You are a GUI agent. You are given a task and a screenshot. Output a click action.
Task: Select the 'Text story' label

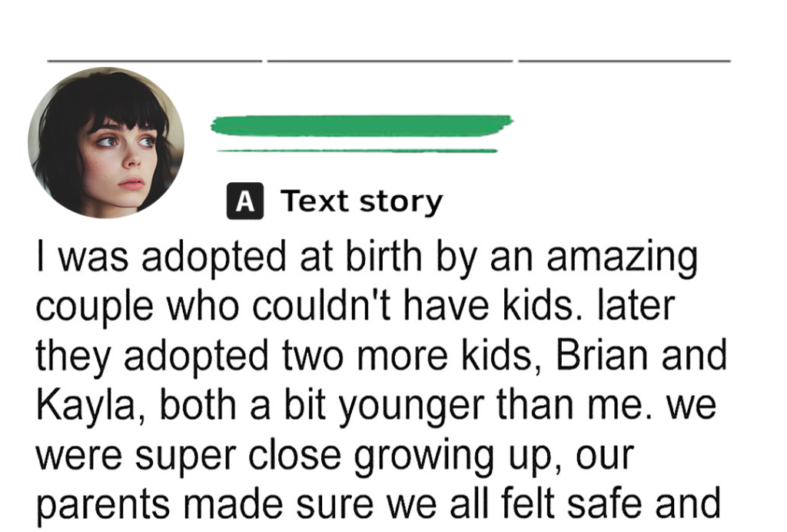(361, 201)
